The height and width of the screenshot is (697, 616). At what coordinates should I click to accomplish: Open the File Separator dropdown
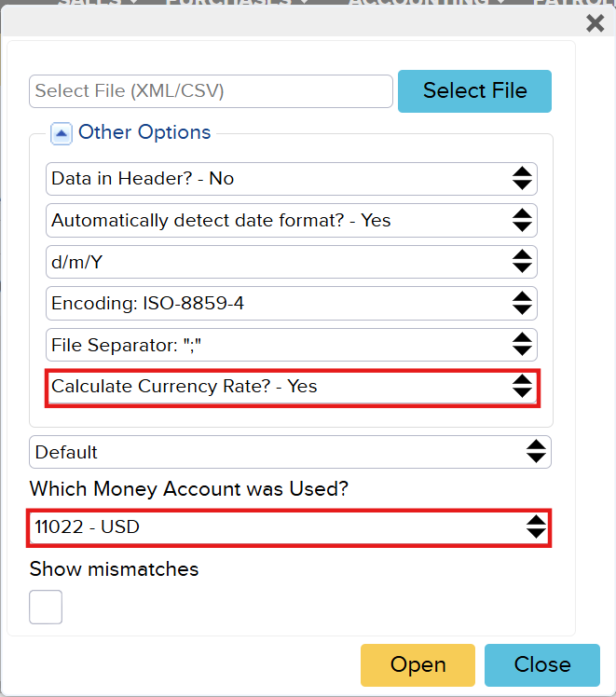pyautogui.click(x=291, y=346)
